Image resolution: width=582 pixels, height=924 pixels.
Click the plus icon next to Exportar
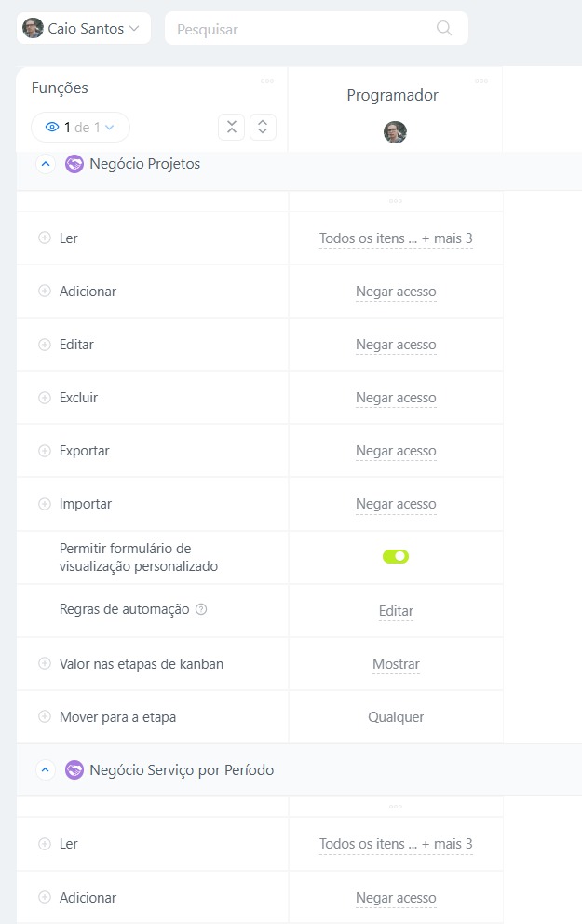point(44,451)
